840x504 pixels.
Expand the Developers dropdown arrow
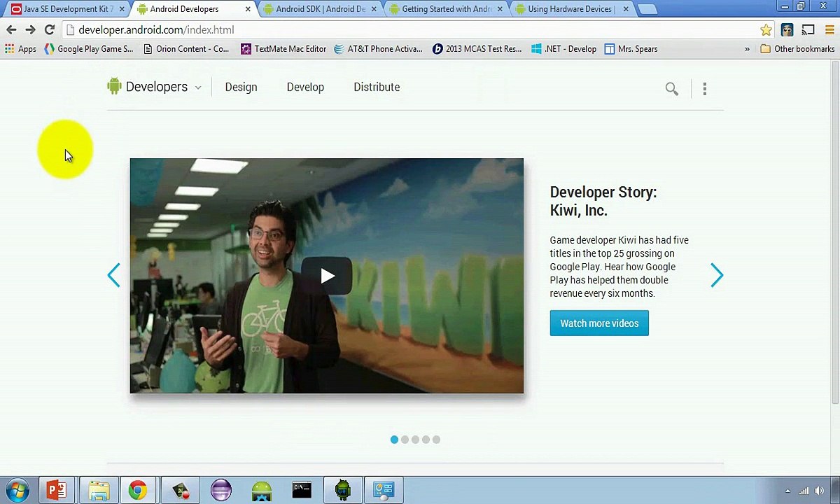(x=198, y=88)
